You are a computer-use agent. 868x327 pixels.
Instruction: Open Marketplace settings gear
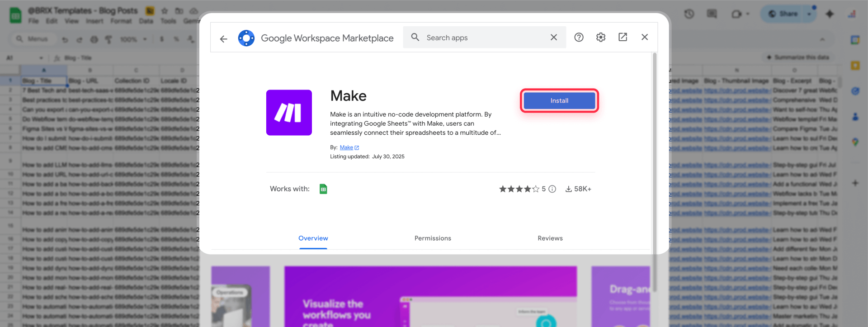tap(601, 37)
